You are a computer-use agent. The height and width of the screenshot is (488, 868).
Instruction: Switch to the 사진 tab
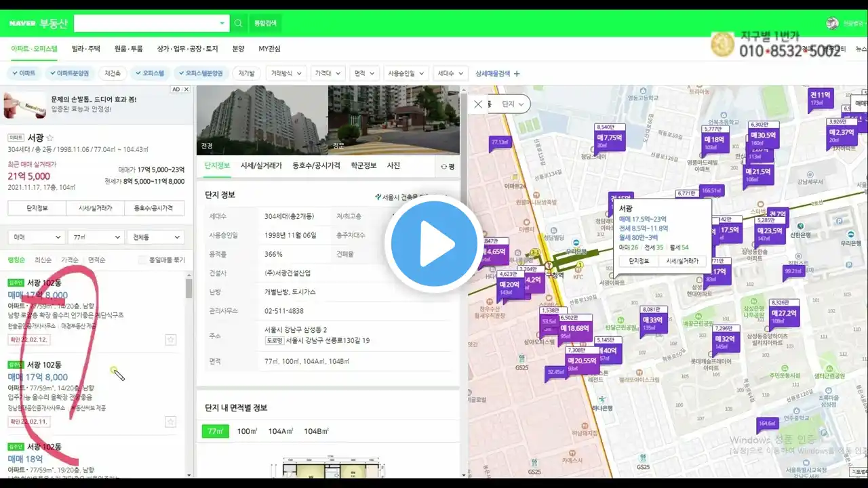tap(393, 165)
